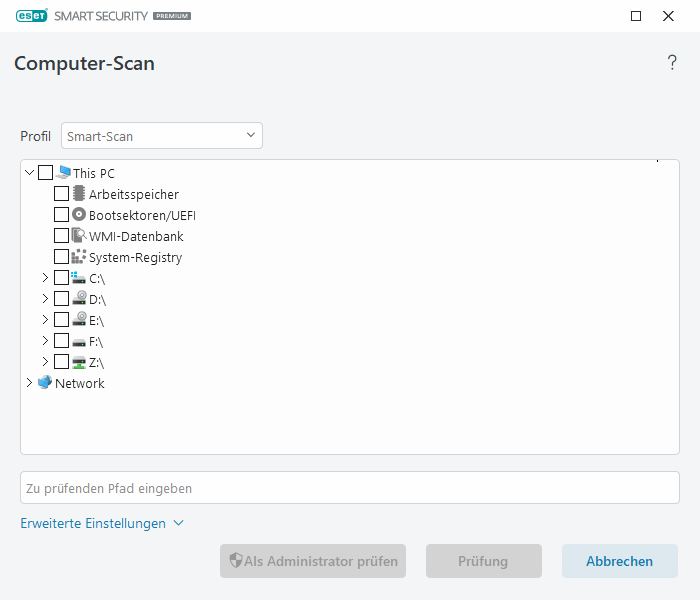Click the System-Registry blocks icon
The height and width of the screenshot is (600, 700).
click(79, 256)
